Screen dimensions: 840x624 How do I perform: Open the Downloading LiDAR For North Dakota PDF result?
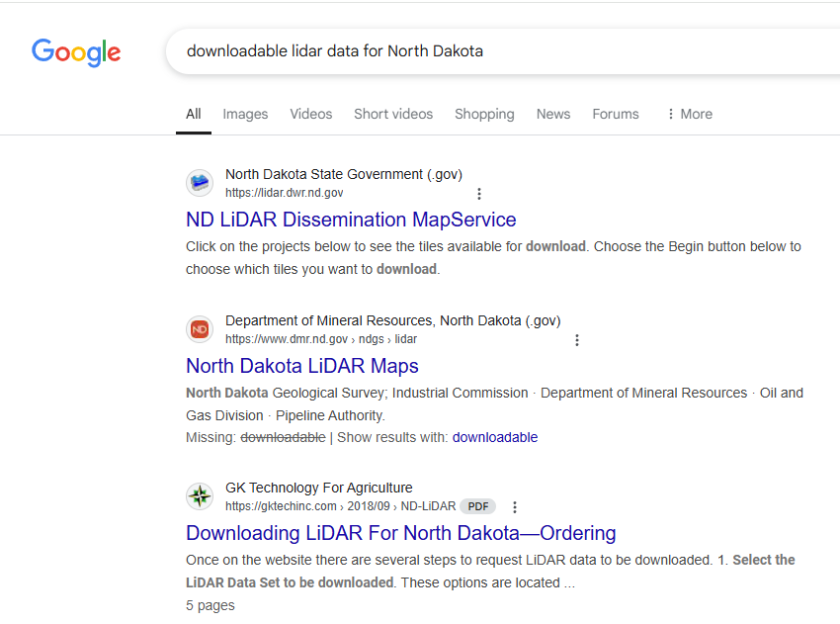click(x=399, y=532)
